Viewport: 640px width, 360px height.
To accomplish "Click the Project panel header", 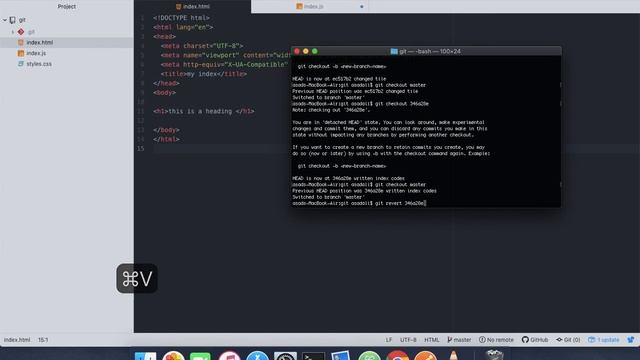I will 67,7.
